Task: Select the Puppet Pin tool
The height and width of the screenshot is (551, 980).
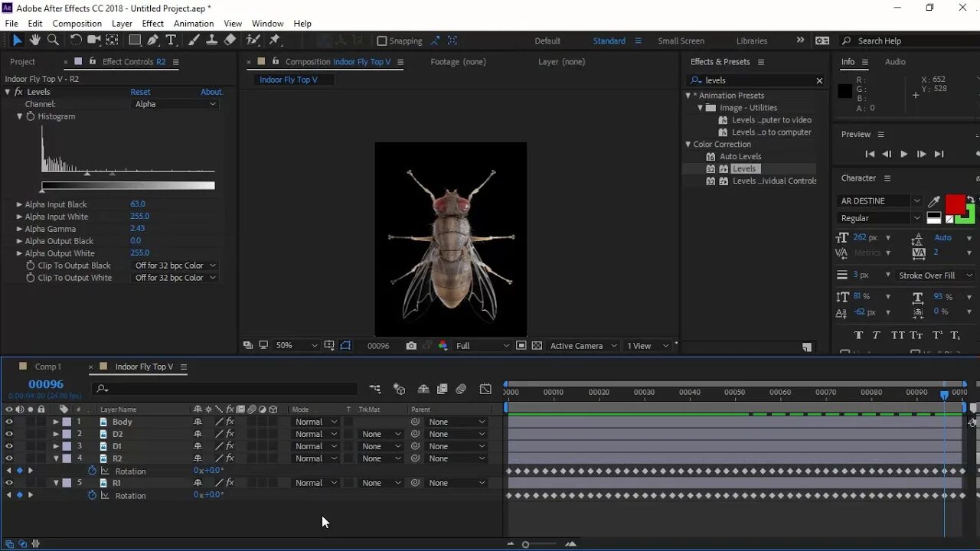Action: tap(275, 41)
